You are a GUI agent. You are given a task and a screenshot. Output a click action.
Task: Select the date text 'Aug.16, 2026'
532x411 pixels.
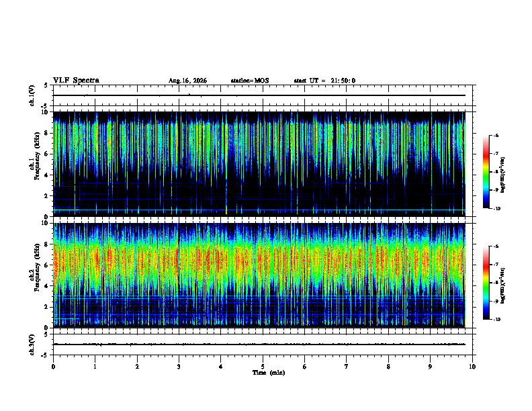click(x=187, y=81)
